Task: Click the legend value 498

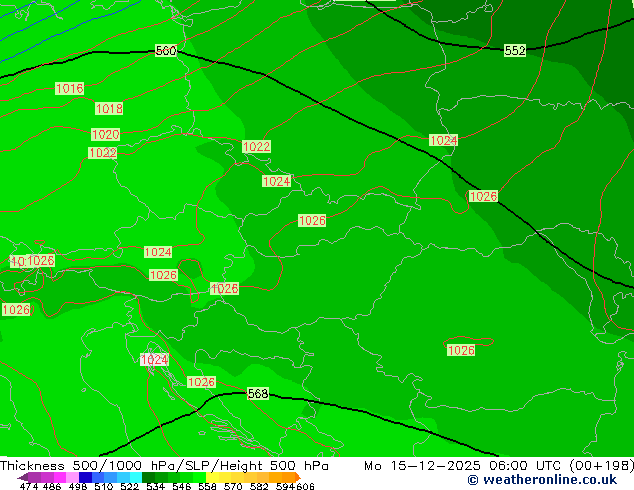Action: point(78,486)
